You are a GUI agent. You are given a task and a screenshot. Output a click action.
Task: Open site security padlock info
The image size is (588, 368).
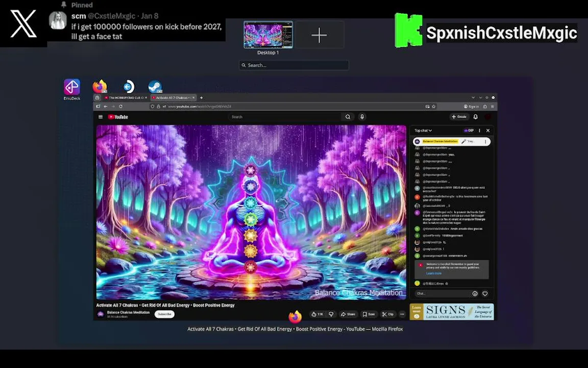pyautogui.click(x=158, y=107)
